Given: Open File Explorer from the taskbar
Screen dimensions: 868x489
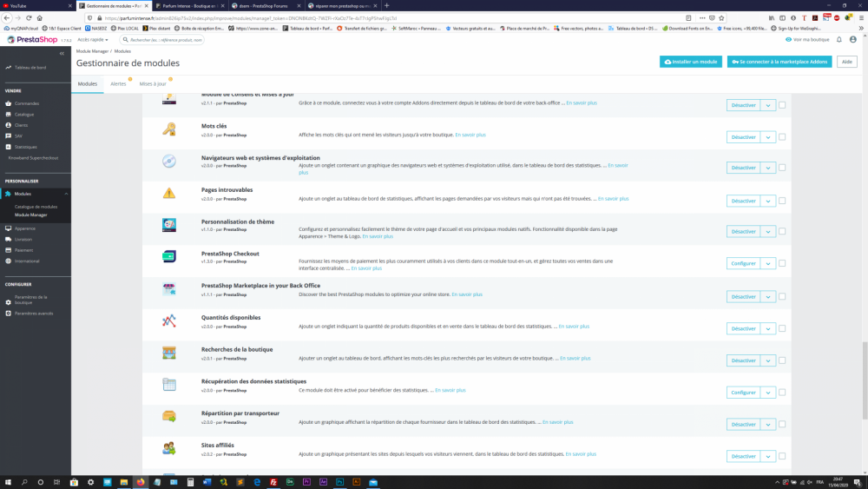Looking at the screenshot, I should pyautogui.click(x=124, y=482).
